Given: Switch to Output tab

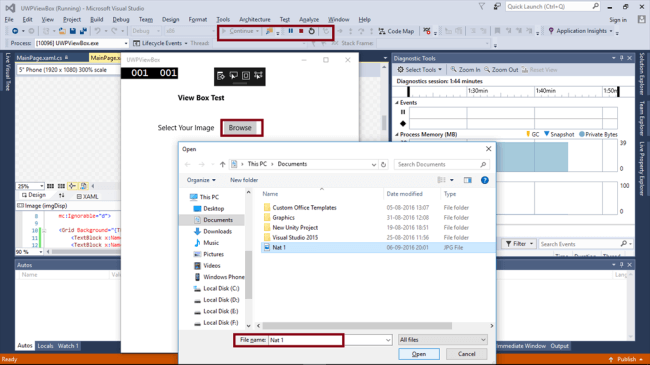Looking at the screenshot, I should [x=559, y=346].
